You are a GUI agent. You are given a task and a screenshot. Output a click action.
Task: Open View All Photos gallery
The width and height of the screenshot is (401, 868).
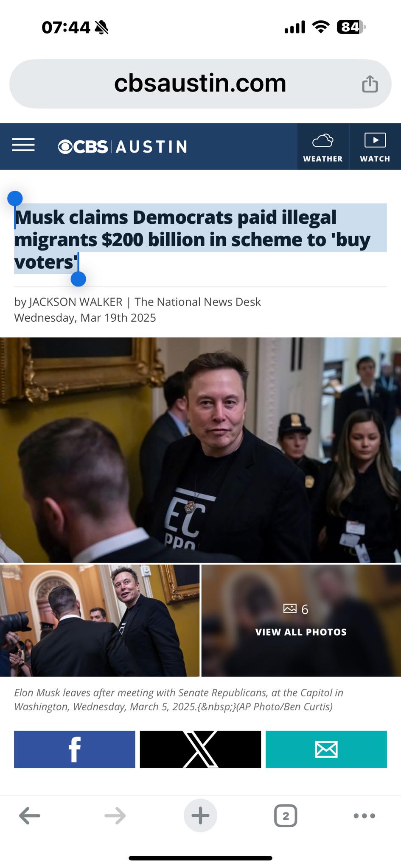click(x=301, y=620)
